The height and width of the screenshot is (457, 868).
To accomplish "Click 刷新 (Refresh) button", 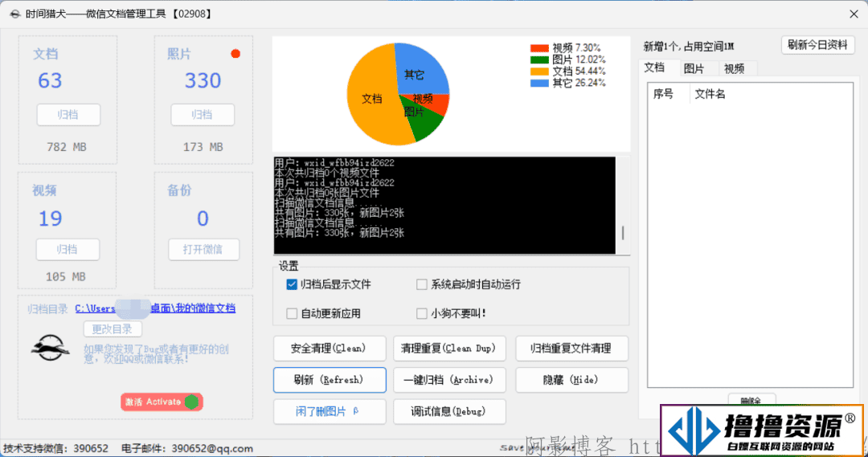I will pos(330,380).
